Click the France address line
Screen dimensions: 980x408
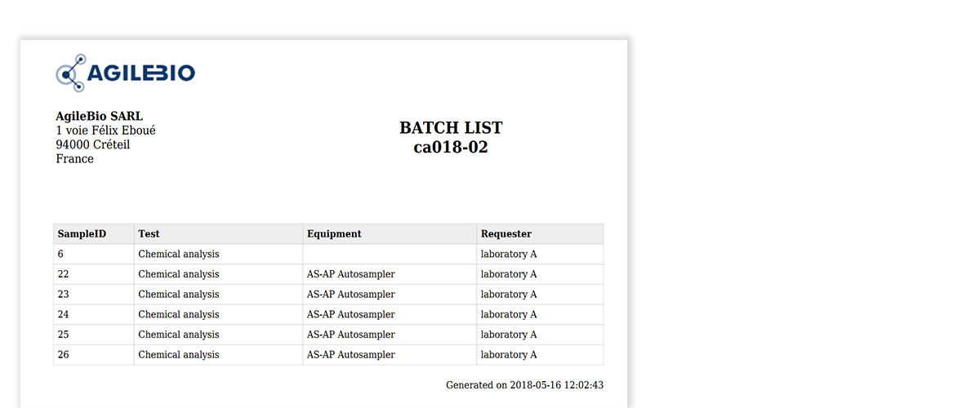[x=75, y=158]
